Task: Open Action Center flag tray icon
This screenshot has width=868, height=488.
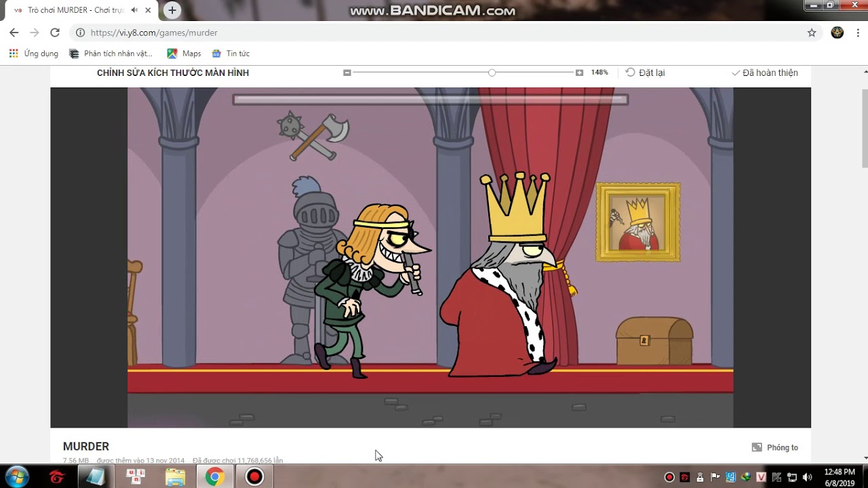Action: (x=715, y=477)
